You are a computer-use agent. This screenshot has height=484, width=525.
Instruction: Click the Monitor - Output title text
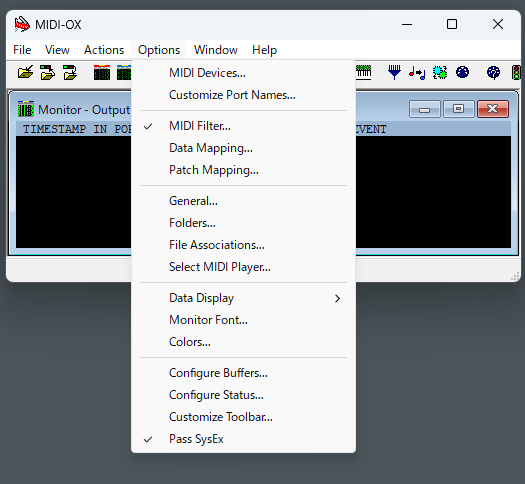tap(84, 110)
